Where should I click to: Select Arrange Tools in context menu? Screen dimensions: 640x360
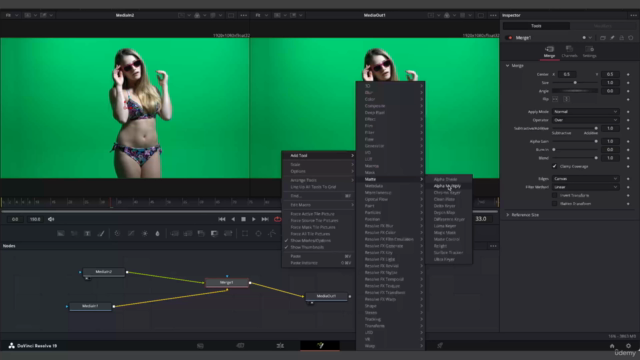[x=318, y=180]
